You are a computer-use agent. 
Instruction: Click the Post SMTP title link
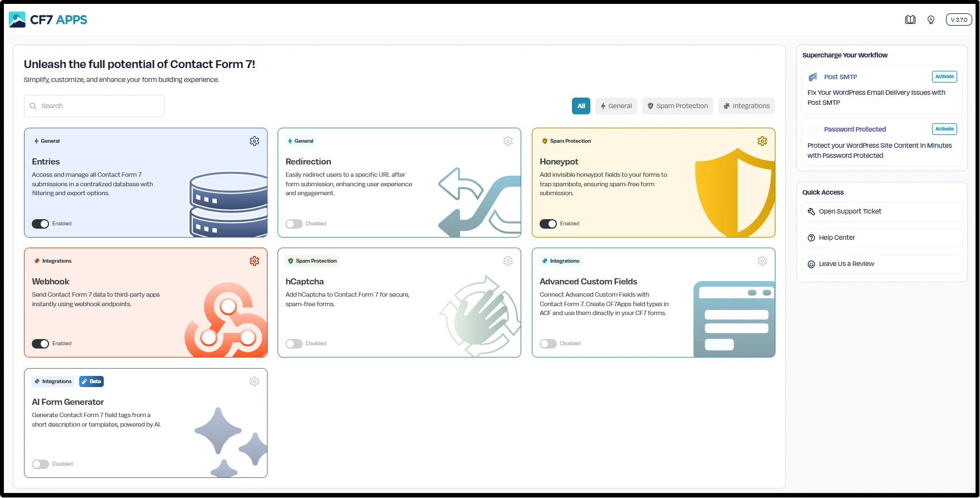click(x=841, y=77)
